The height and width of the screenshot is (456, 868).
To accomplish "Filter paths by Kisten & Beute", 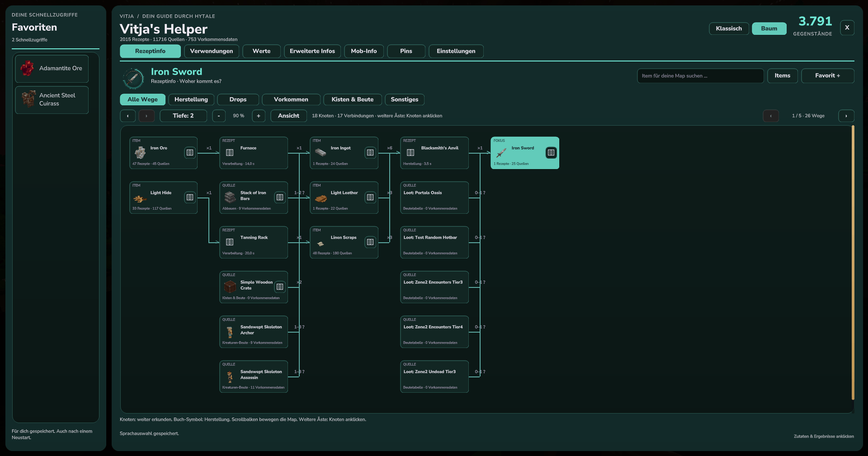I will coord(353,99).
